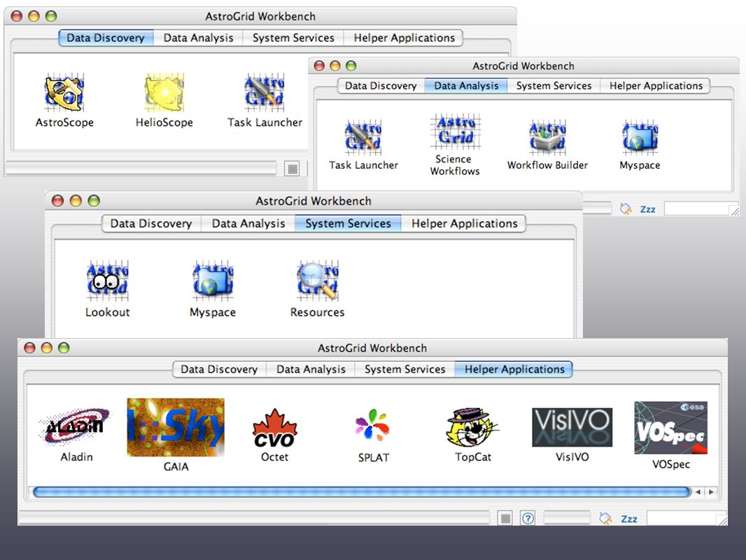Screen dimensions: 746x560
Task: Launch VisIVO helper application
Action: 572,427
